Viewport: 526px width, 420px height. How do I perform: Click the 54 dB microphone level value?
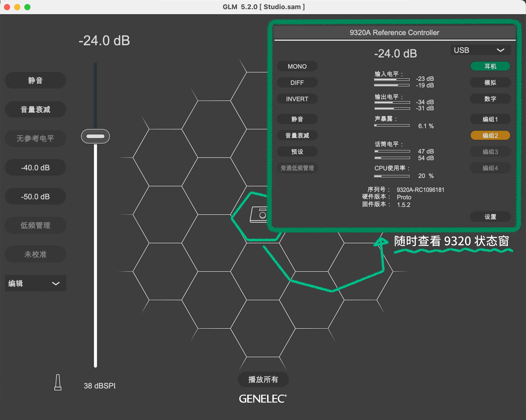click(x=426, y=158)
